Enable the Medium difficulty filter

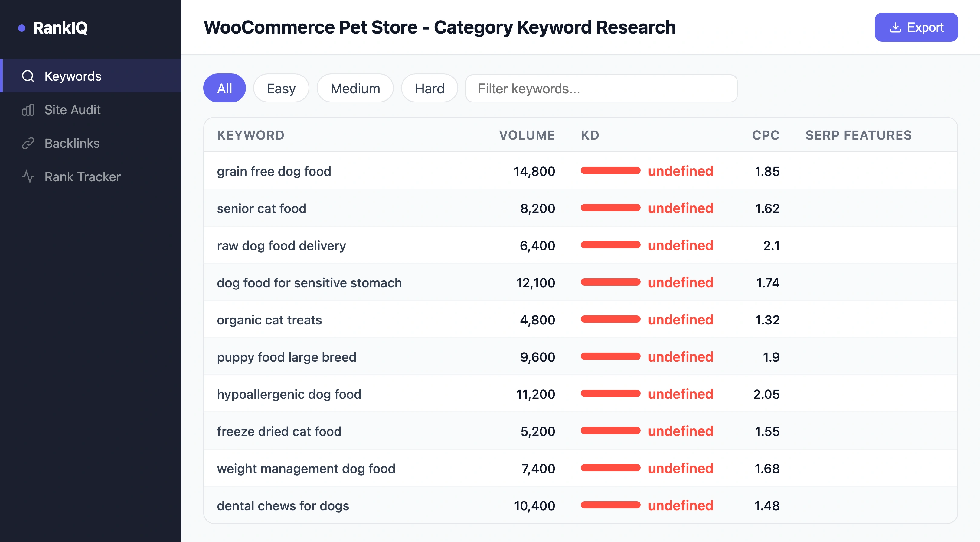click(354, 88)
